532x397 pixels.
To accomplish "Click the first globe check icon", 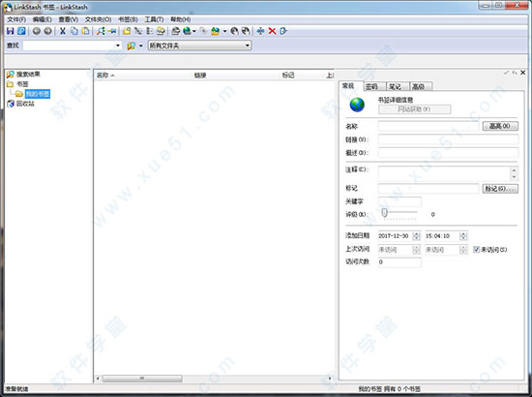I will 234,31.
